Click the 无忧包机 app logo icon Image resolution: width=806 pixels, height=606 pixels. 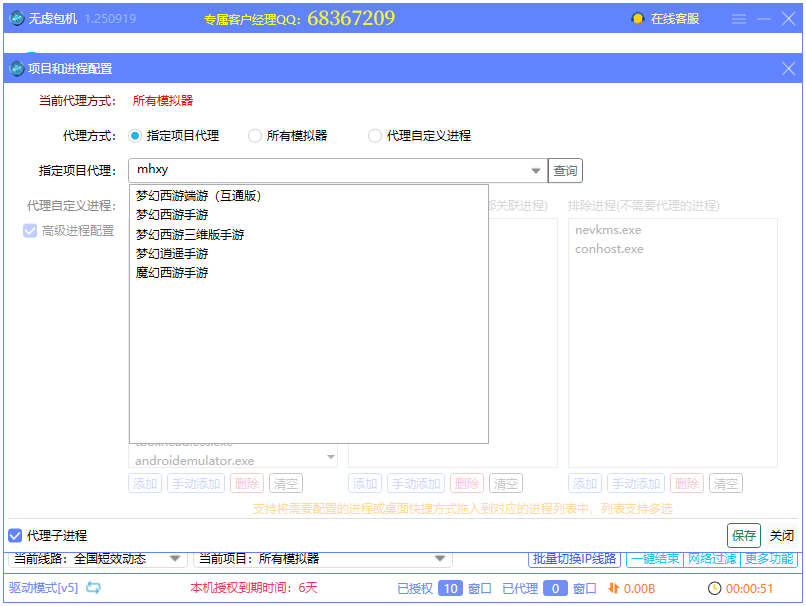(18, 17)
